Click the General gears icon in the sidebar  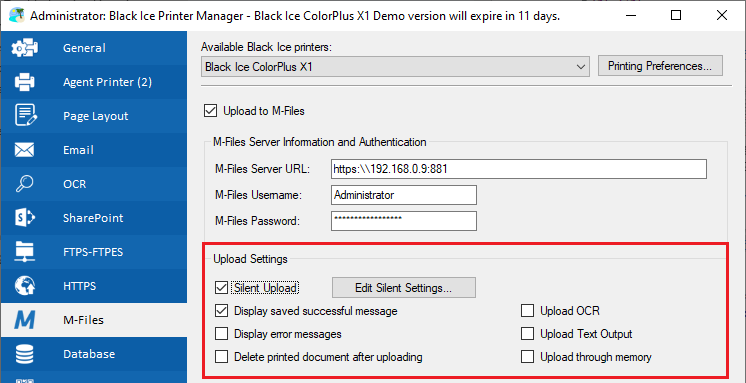[x=24, y=48]
